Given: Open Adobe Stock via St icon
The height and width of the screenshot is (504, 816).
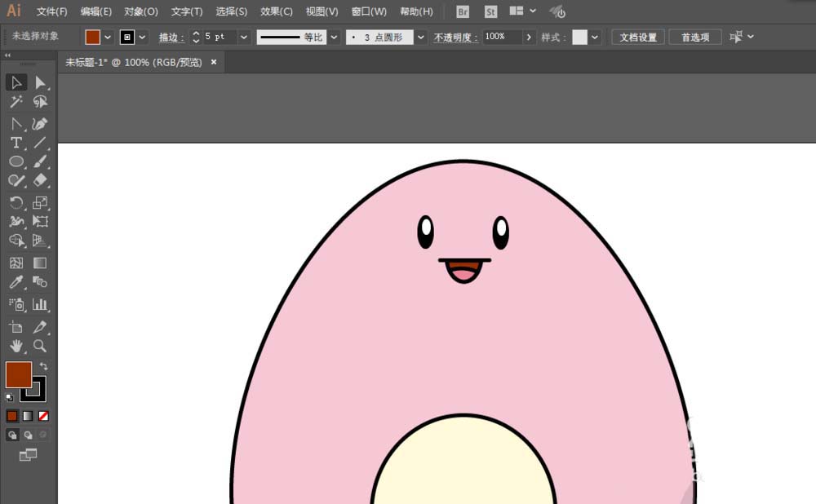Looking at the screenshot, I should pyautogui.click(x=490, y=11).
